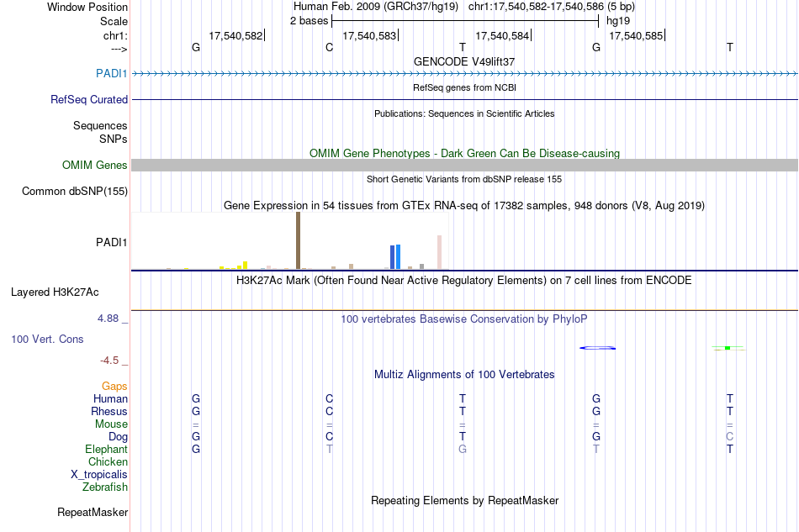The image size is (799, 532).
Task: Click the tall brown GTEx expression bar
Action: pos(298,240)
